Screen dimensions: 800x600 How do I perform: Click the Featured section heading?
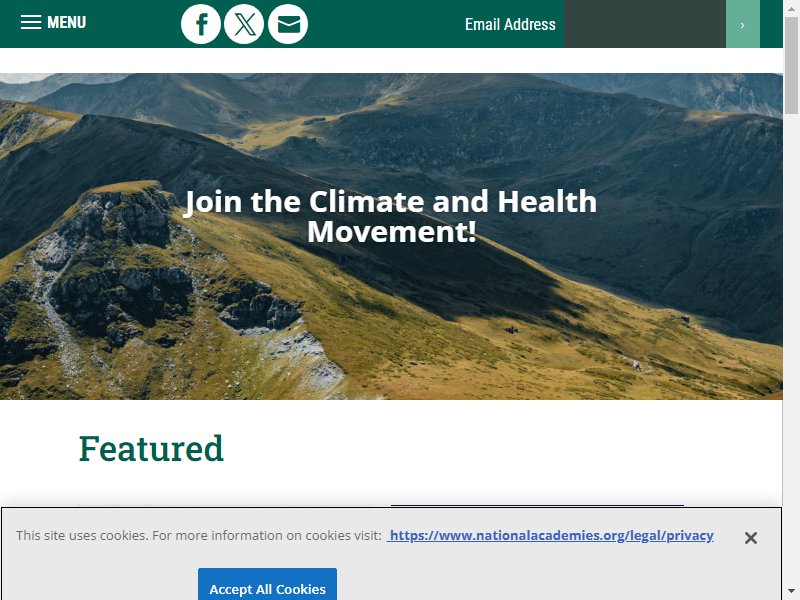point(152,449)
